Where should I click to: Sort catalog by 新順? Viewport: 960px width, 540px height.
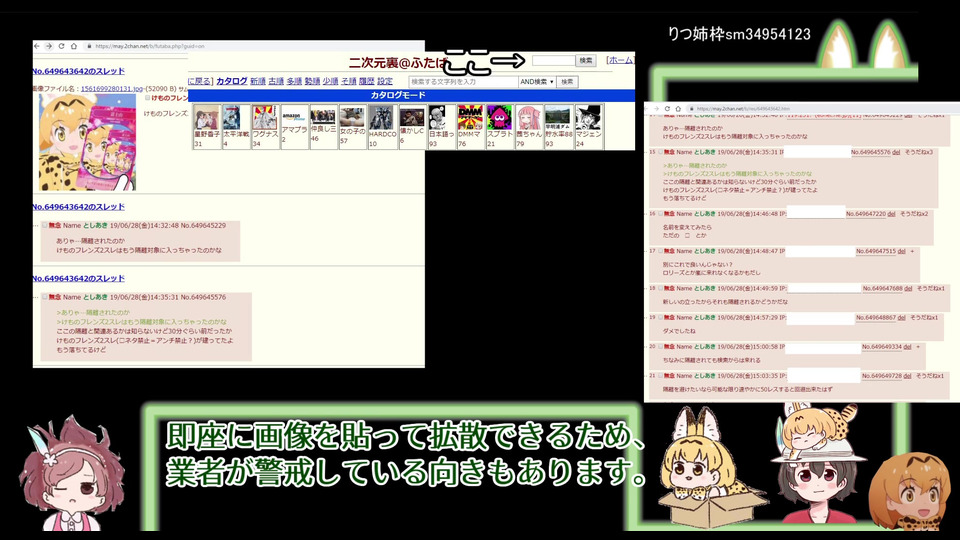(258, 81)
